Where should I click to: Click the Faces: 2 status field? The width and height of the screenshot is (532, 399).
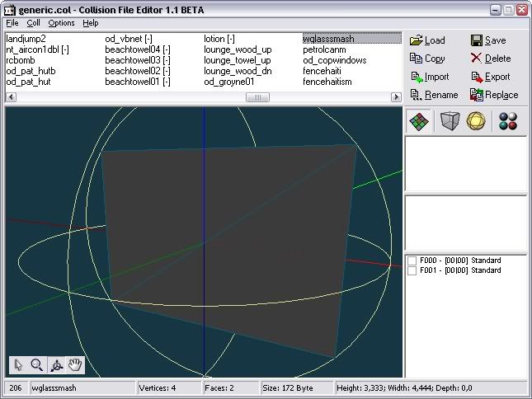click(231, 387)
